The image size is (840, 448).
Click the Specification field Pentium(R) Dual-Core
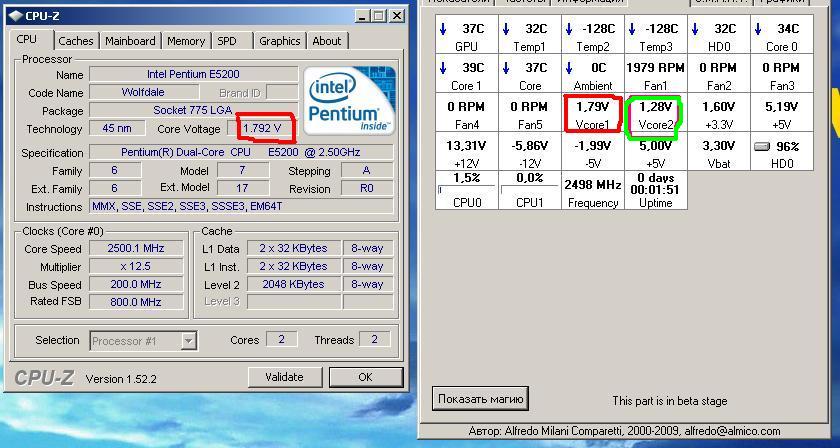tap(241, 152)
